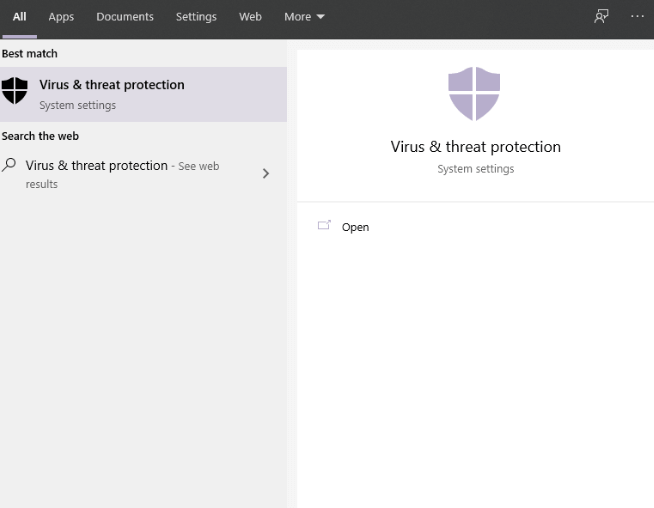
Task: Switch to the Web tab
Action: 250,17
